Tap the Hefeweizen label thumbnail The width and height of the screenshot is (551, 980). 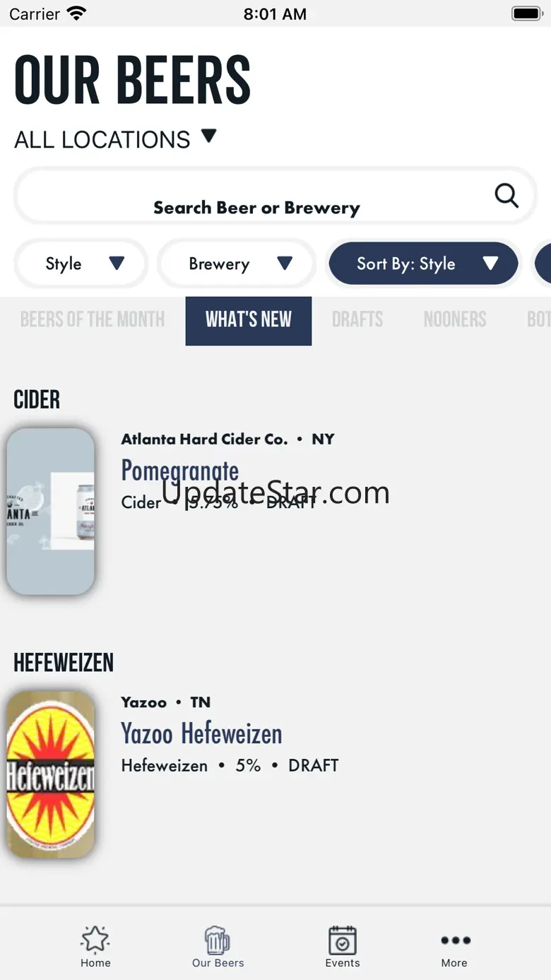click(x=50, y=774)
